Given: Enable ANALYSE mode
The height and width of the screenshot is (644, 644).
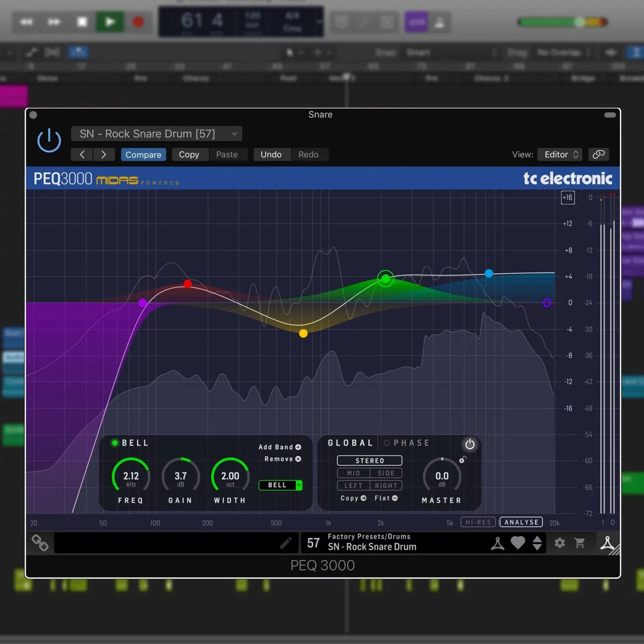Looking at the screenshot, I should (x=520, y=522).
